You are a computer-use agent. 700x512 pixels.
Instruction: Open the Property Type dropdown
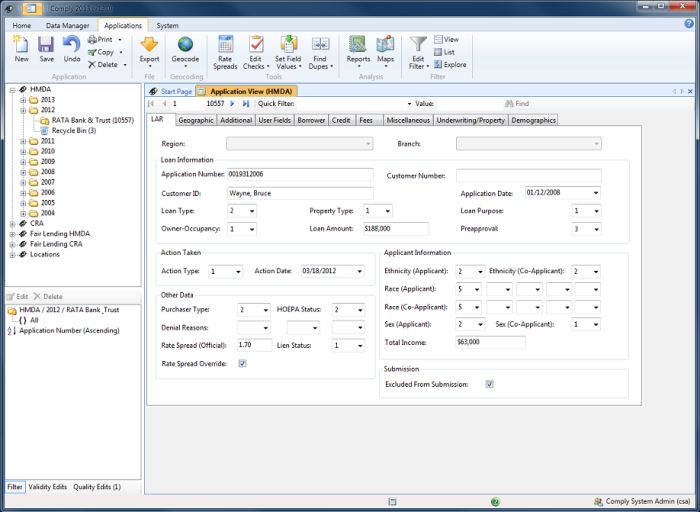coord(388,211)
